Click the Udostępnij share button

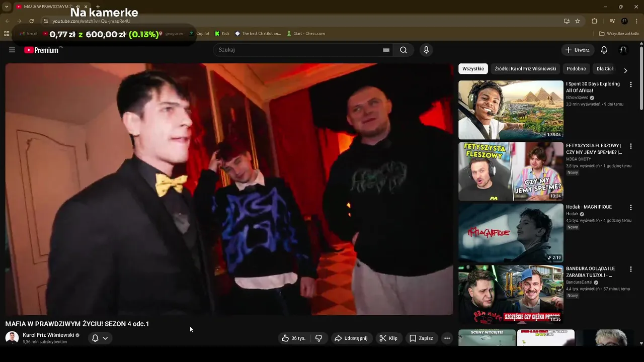click(351, 338)
